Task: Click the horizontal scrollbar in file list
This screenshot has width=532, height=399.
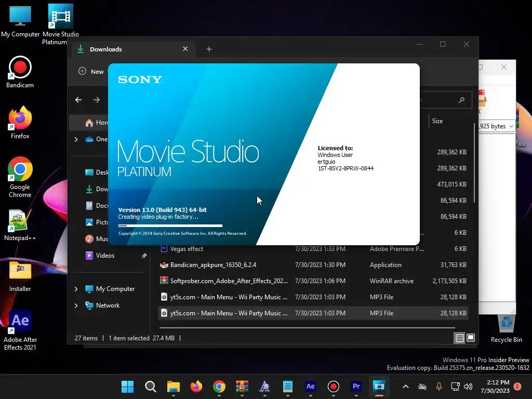Action: pos(307,328)
